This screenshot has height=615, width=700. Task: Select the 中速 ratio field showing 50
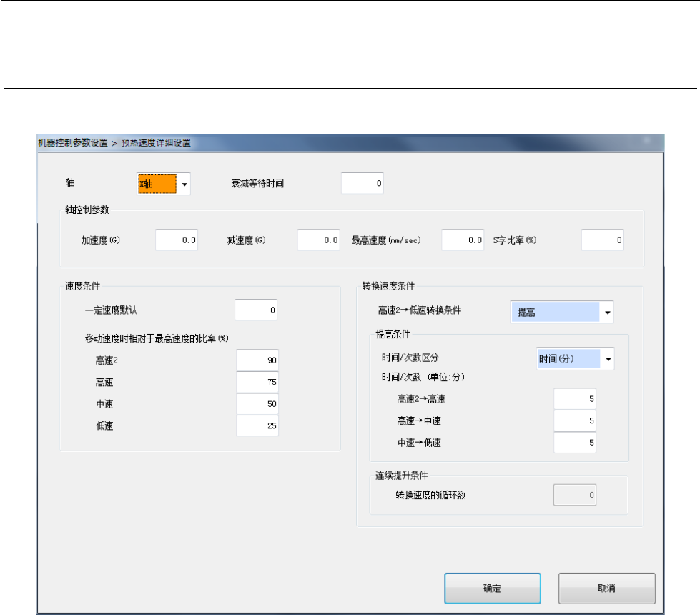257,404
